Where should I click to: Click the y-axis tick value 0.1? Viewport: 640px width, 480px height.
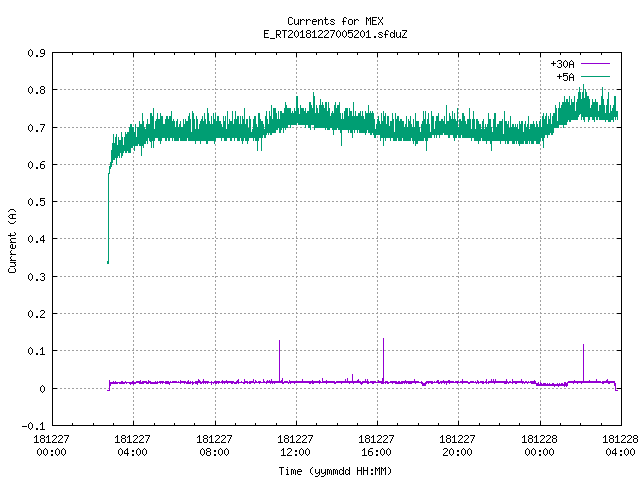(x=37, y=351)
